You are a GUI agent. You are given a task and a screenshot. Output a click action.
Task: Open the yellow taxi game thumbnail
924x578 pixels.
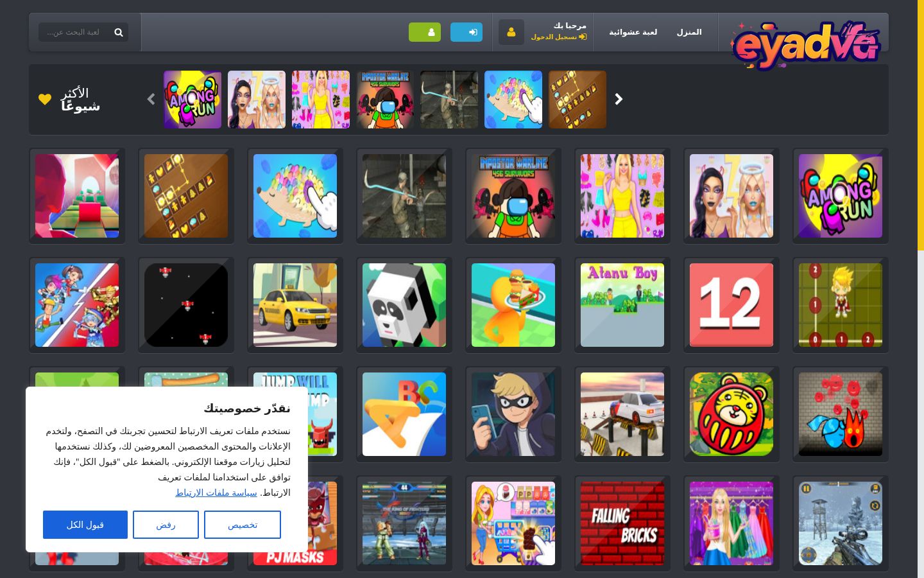(295, 305)
